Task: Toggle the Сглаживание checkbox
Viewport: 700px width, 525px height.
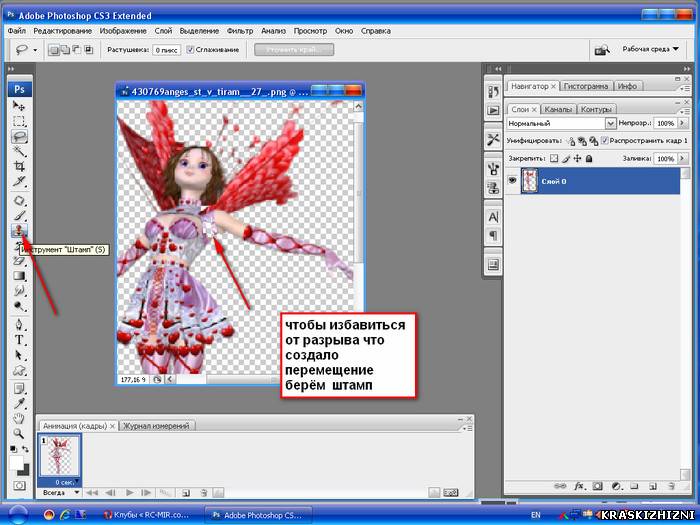Action: pyautogui.click(x=190, y=50)
